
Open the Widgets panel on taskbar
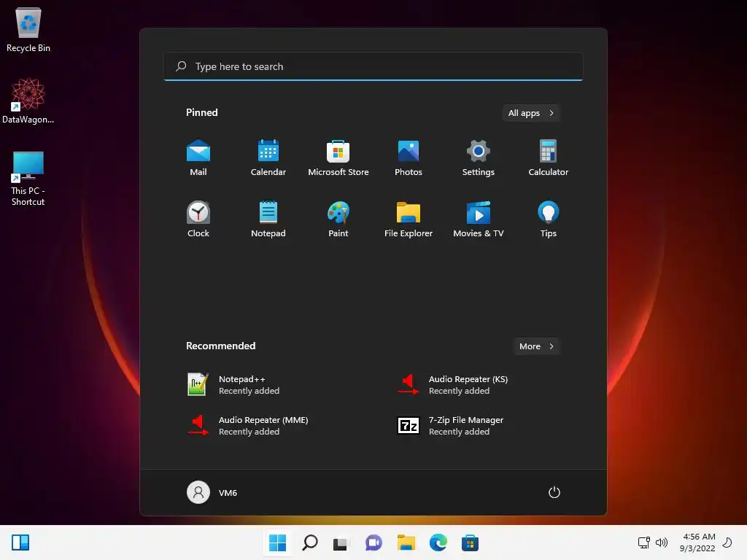(20, 542)
